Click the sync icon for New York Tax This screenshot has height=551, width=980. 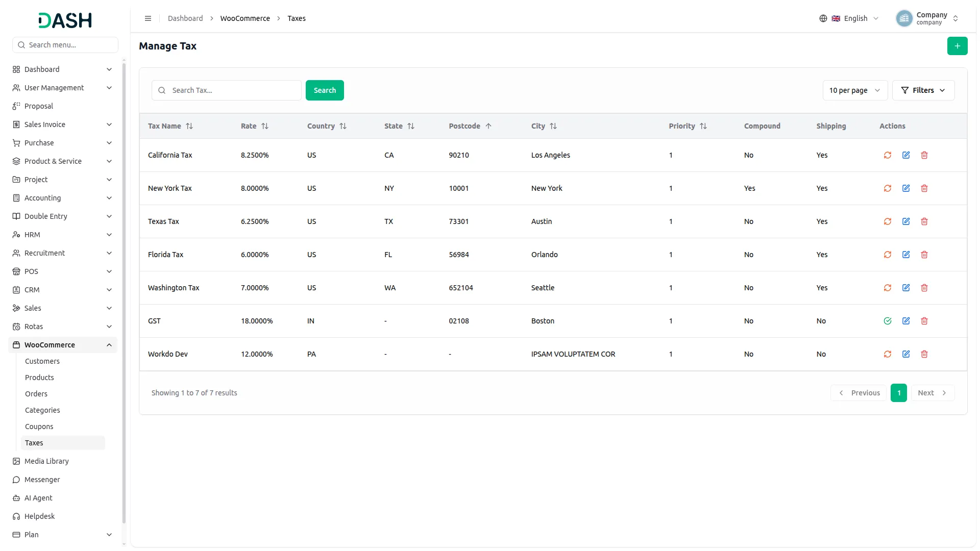tap(888, 188)
